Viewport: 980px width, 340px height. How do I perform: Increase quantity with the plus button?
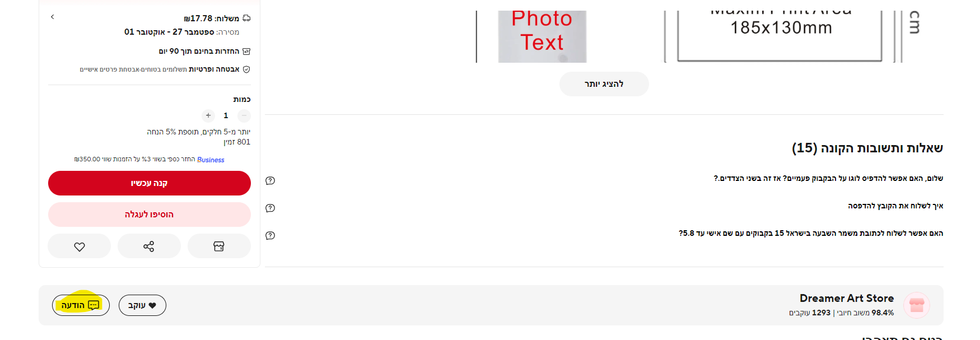click(x=208, y=115)
